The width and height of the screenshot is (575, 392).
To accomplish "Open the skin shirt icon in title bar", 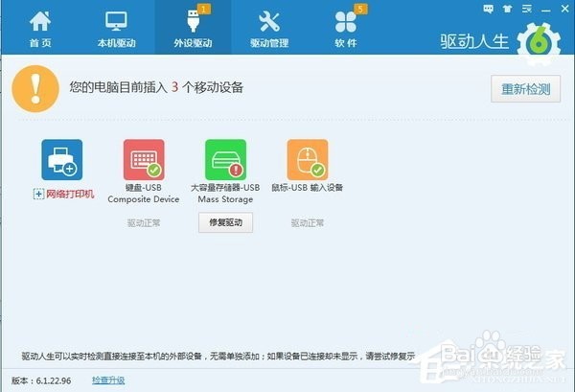I will pos(508,9).
